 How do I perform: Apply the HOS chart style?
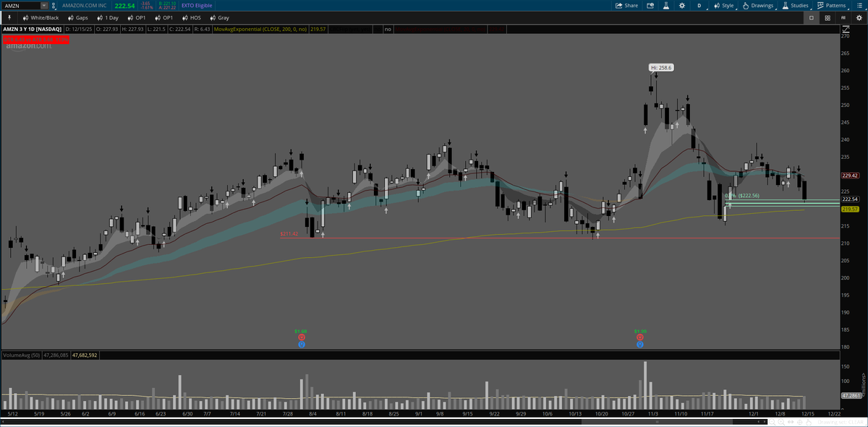pos(191,17)
